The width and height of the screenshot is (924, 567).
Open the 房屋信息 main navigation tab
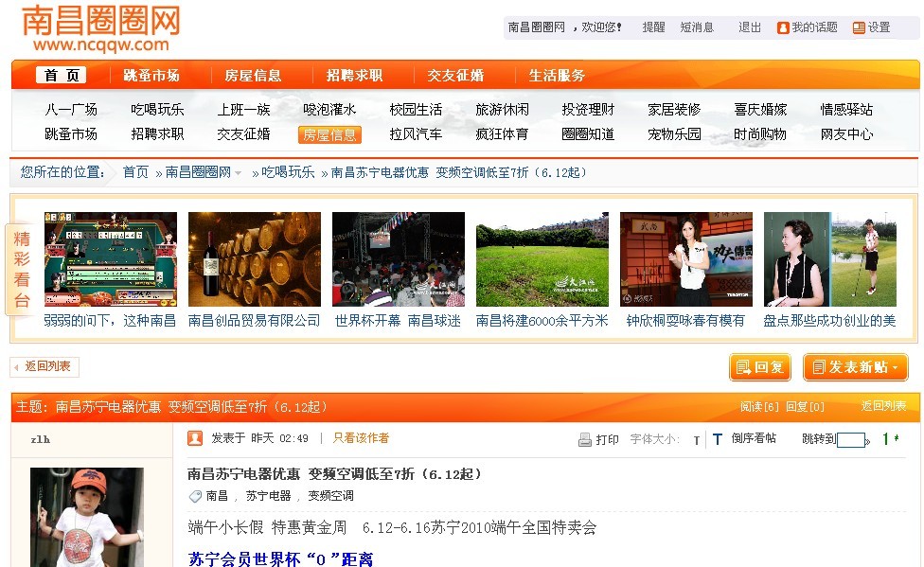pos(253,76)
